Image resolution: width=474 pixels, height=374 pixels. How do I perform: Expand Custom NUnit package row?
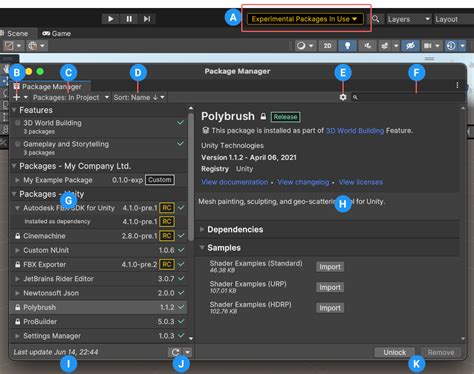17,250
